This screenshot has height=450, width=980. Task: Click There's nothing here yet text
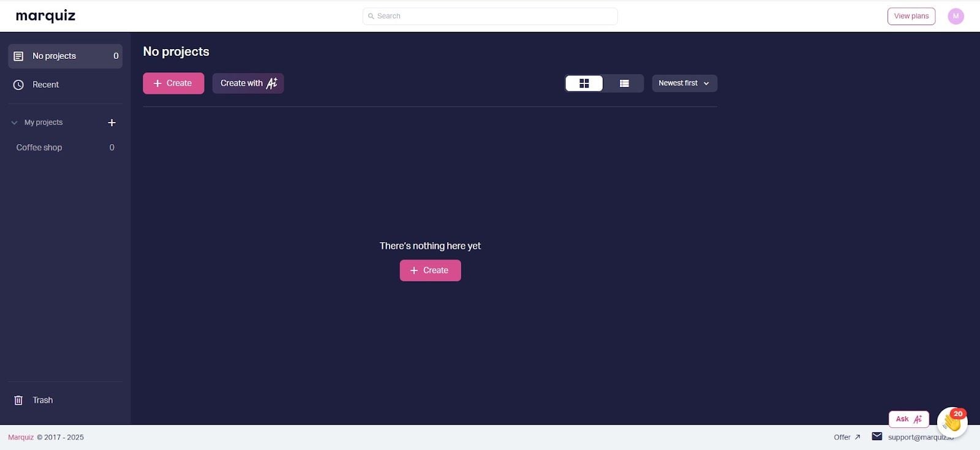(430, 246)
